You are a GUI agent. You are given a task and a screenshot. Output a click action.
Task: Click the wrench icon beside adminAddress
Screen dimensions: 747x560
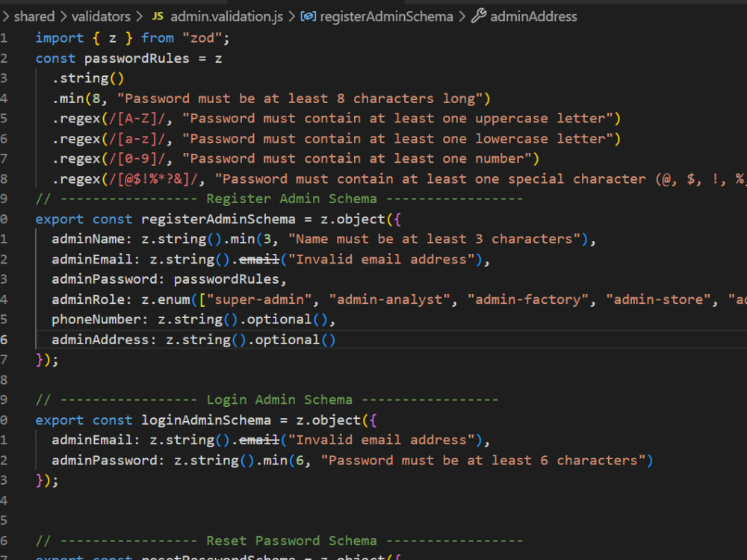[x=479, y=16]
